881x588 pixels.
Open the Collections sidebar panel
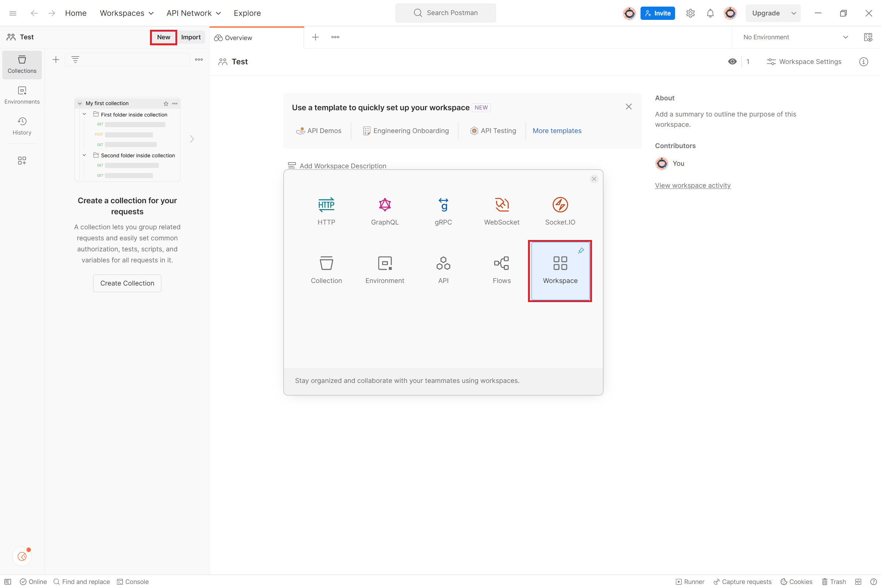tap(22, 65)
